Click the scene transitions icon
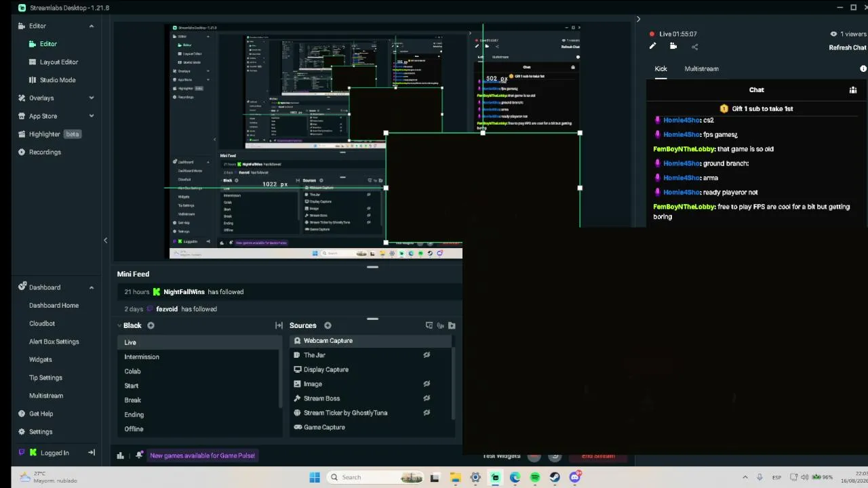 pos(279,325)
